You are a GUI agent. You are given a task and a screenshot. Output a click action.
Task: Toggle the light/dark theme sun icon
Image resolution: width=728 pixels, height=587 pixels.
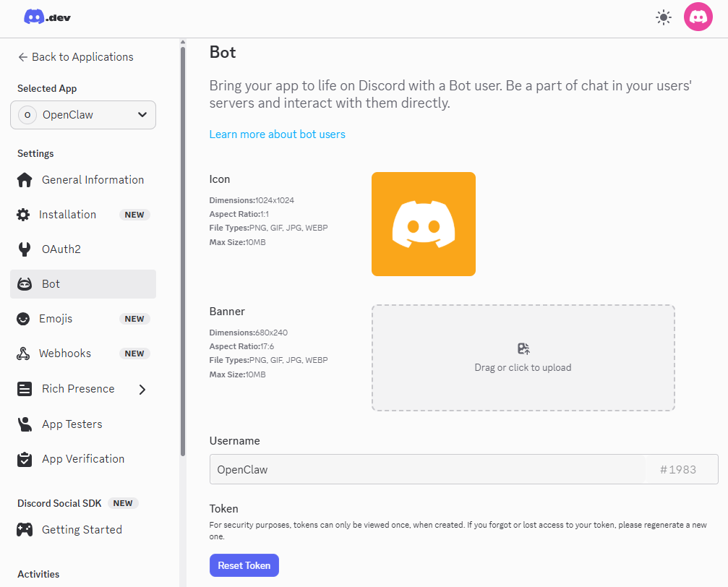tap(663, 17)
